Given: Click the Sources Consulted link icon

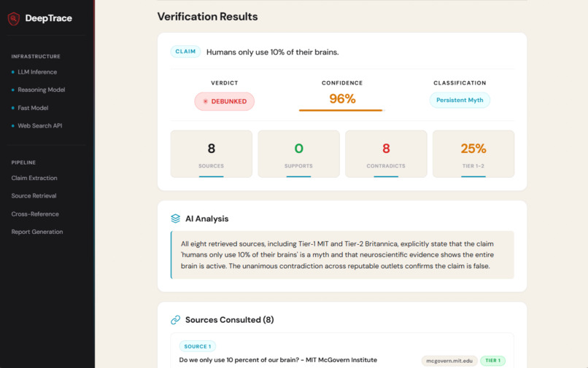Looking at the screenshot, I should (x=176, y=320).
